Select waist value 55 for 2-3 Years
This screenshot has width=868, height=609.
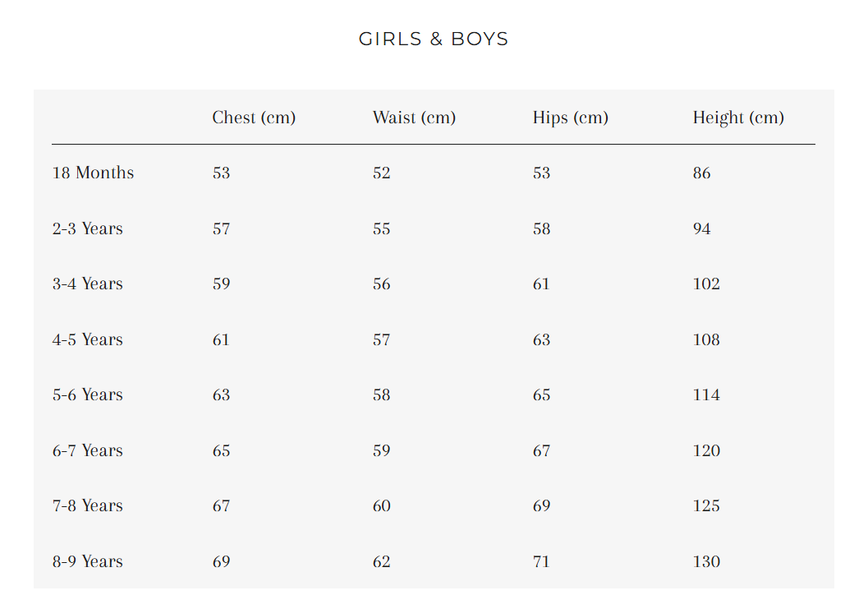point(381,228)
